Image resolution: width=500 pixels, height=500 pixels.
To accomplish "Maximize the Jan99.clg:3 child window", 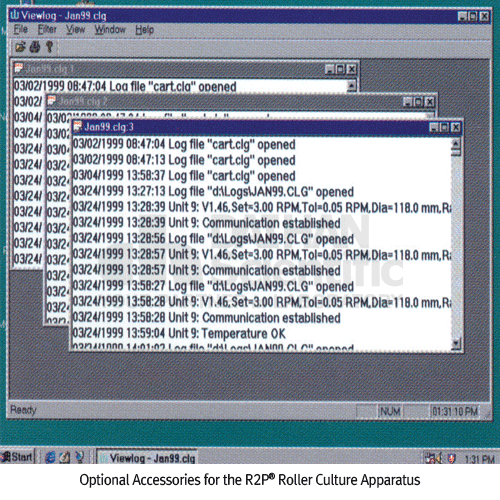I will click(x=444, y=127).
